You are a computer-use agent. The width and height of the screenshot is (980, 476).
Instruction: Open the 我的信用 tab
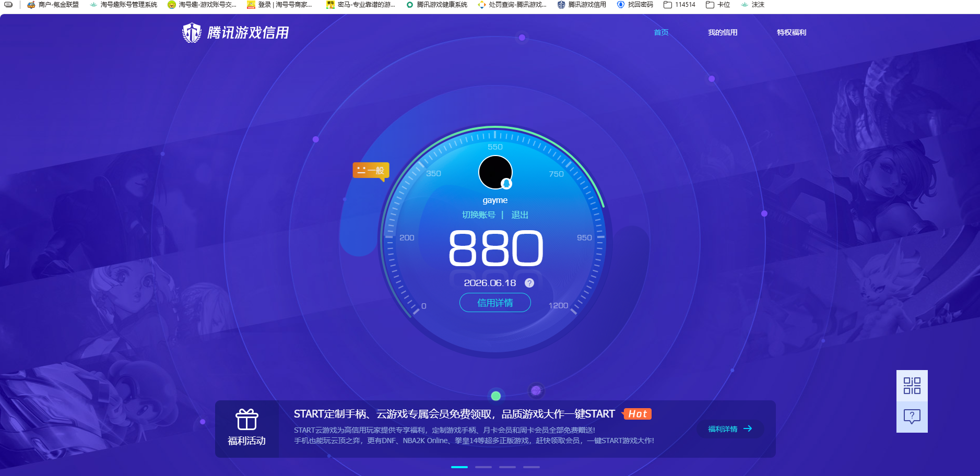point(723,32)
